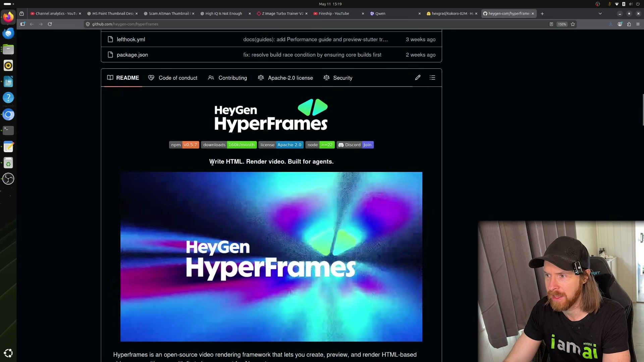Screen dimensions: 644x362
Task: Bookmark this page with the star icon
Action: [573, 24]
